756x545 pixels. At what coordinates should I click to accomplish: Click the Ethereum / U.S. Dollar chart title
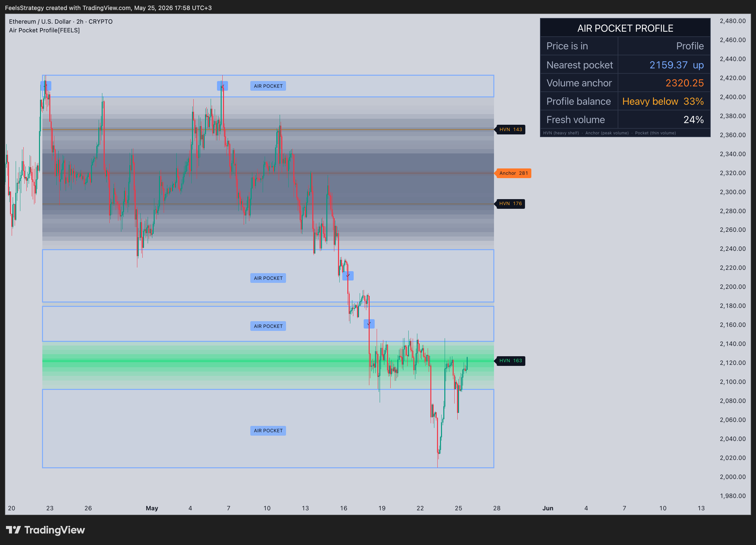click(x=61, y=22)
